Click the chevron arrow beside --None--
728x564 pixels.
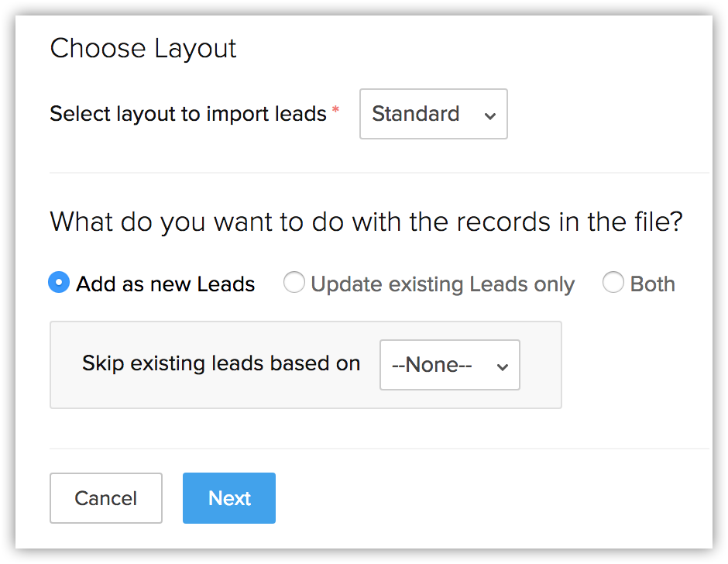(502, 366)
